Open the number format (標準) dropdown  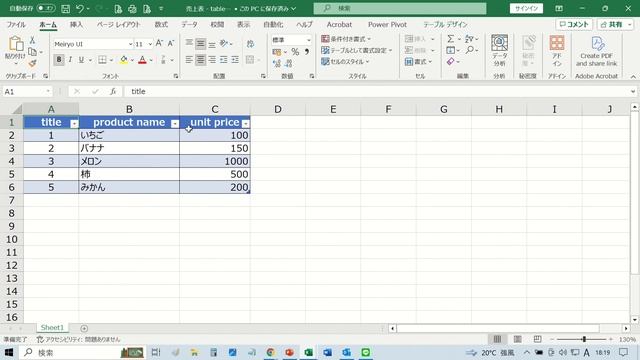coord(309,40)
